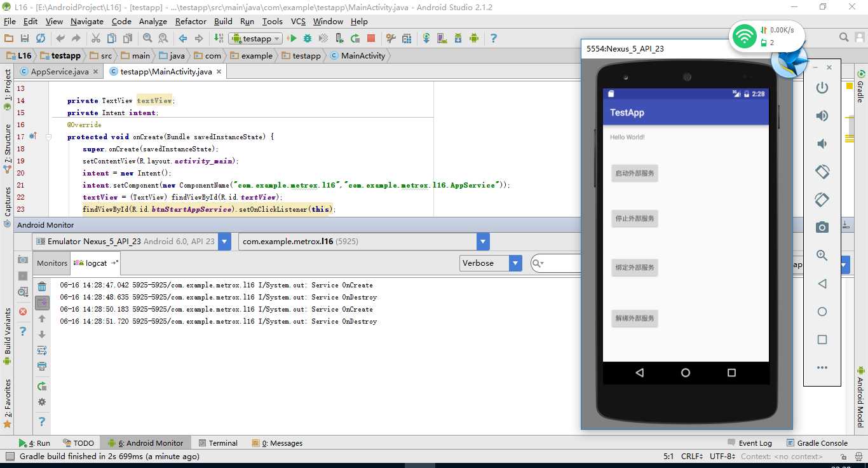Click the Synchronize toolbar icon
This screenshot has width=868, height=468.
tap(41, 38)
